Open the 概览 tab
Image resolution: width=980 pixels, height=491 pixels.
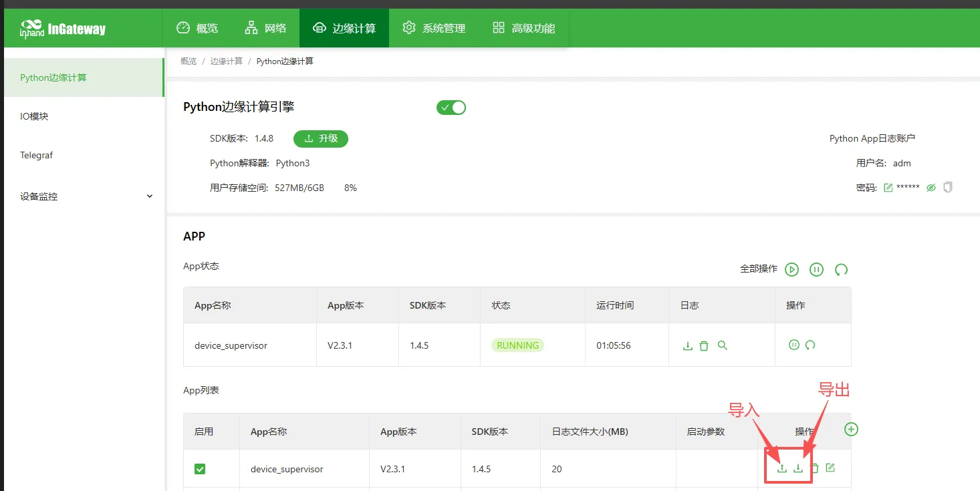click(x=197, y=28)
